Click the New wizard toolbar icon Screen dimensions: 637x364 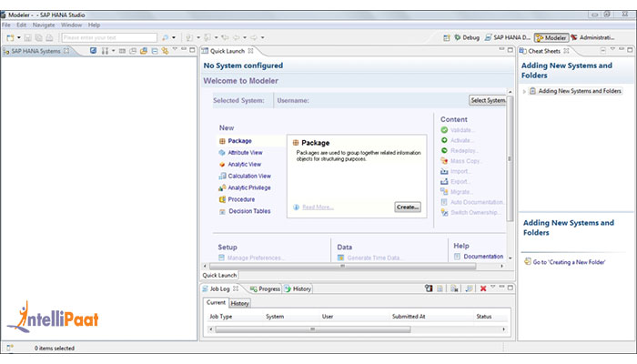click(10, 37)
